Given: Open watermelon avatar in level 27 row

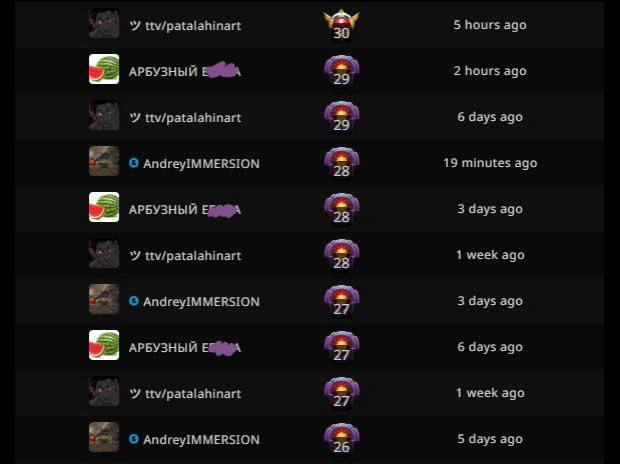Looking at the screenshot, I should [x=104, y=345].
